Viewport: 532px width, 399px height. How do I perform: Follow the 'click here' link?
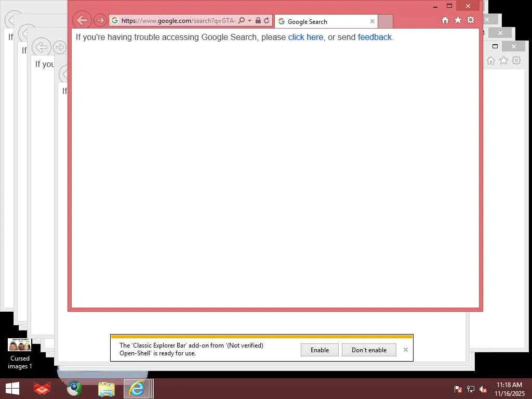305,37
